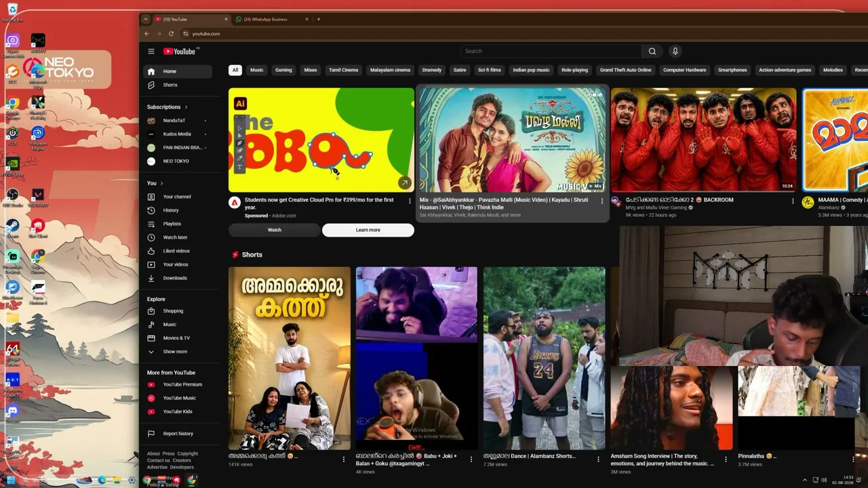Play the BACKROOM video thumbnail

coord(703,140)
